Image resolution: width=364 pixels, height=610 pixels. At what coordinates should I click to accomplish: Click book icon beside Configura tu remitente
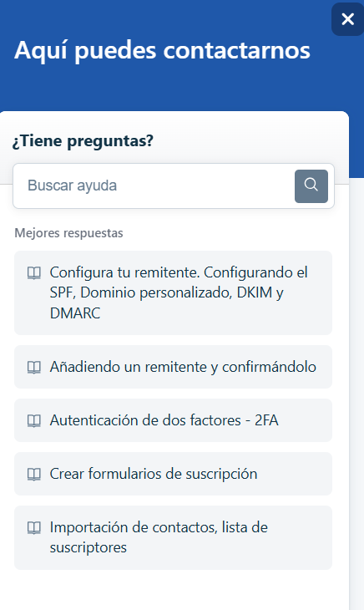34,272
